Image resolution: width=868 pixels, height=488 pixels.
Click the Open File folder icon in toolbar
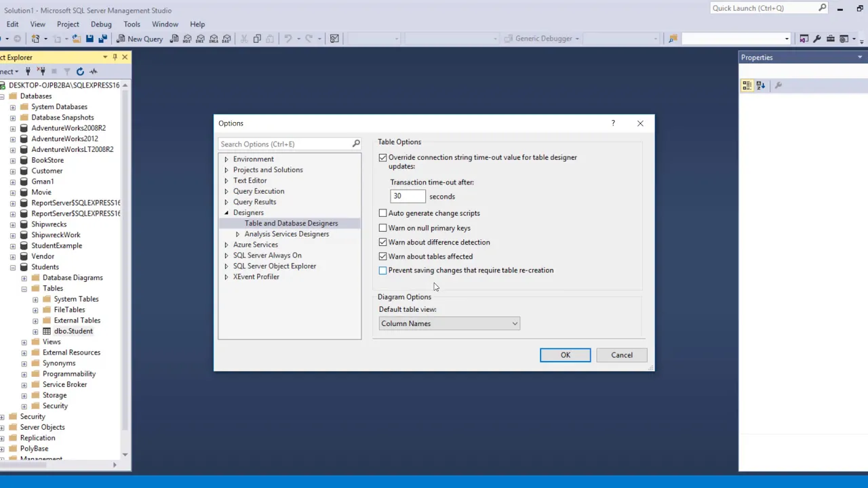[x=77, y=39]
